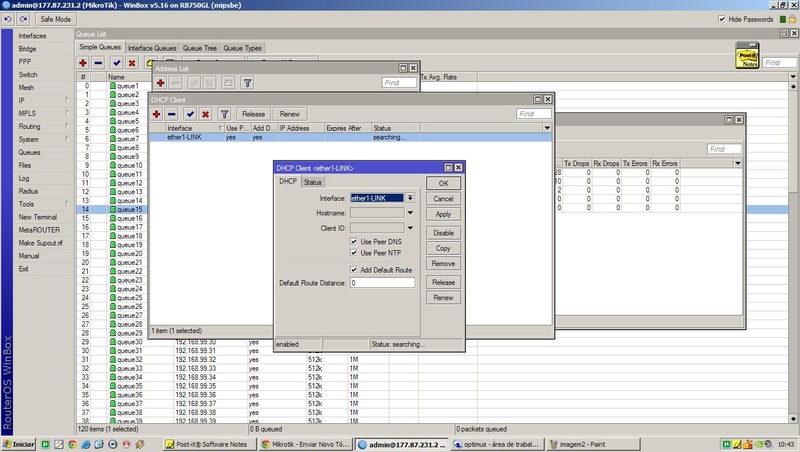Click the redo arrow in WinBox toolbar
Screen dimensions: 800x452
pos(21,19)
